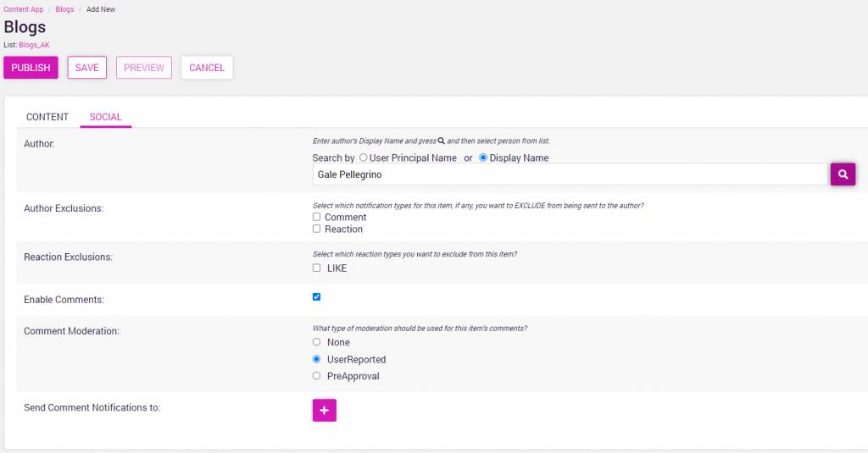Select the SOCIAL tab

tap(106, 117)
